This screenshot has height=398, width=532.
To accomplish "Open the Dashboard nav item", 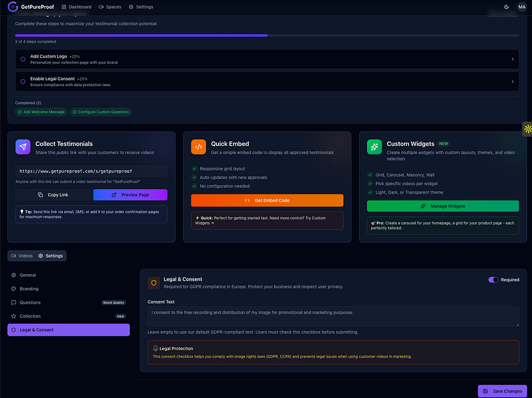I will [x=76, y=7].
